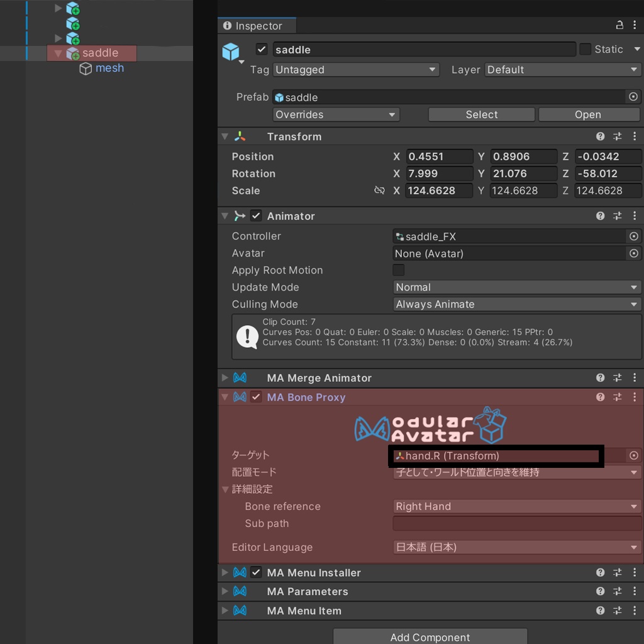Collapse 詳細設定 foldout
Screen dimensions: 644x644
point(225,489)
